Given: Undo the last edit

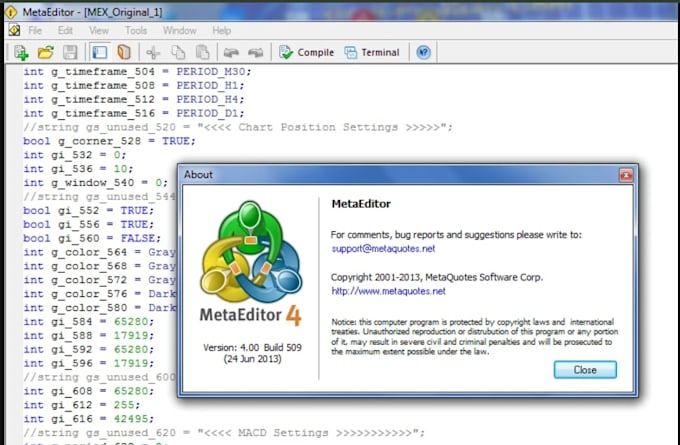Looking at the screenshot, I should 231,52.
